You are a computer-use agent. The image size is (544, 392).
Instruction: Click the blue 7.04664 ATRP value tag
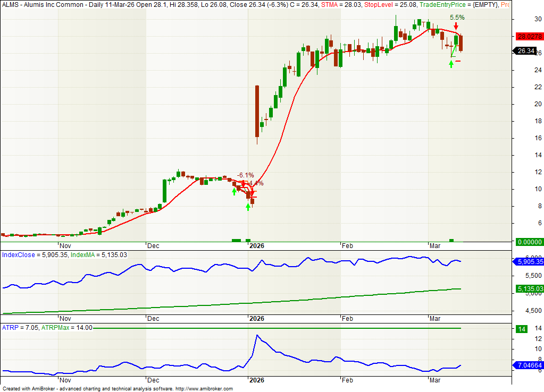(528, 366)
